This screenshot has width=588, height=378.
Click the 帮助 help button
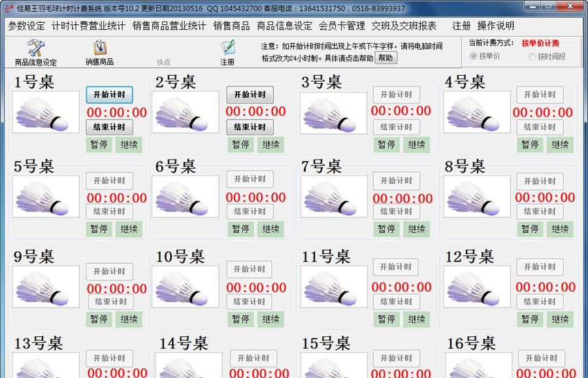[385, 58]
